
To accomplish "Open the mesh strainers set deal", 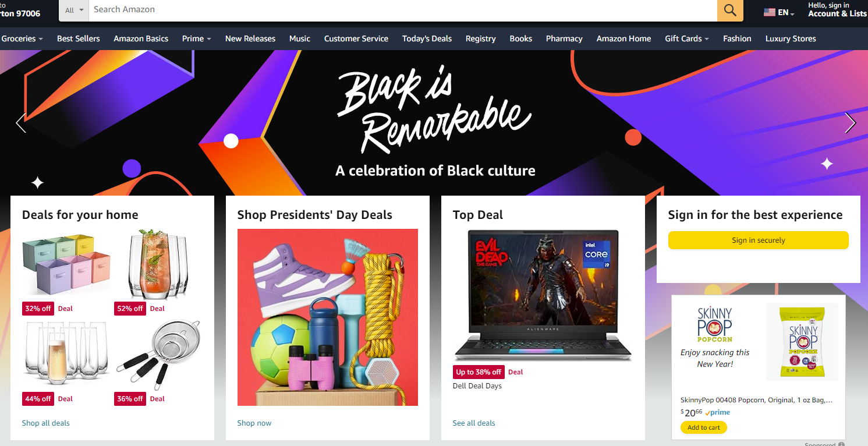I will pyautogui.click(x=158, y=355).
